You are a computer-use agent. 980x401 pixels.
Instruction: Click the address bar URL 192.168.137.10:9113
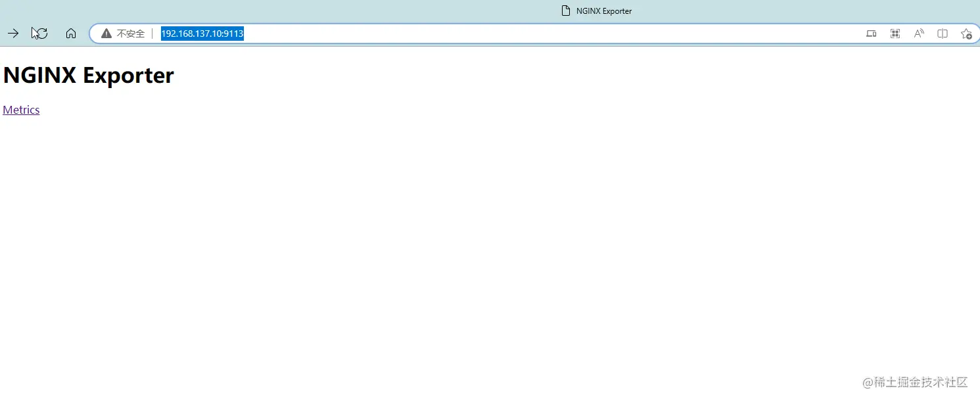tap(202, 34)
